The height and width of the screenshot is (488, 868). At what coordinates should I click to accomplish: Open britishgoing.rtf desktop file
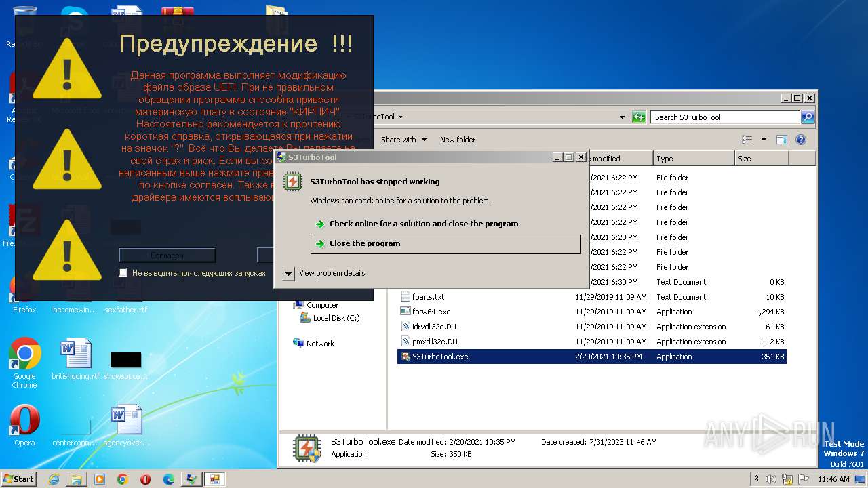click(75, 359)
